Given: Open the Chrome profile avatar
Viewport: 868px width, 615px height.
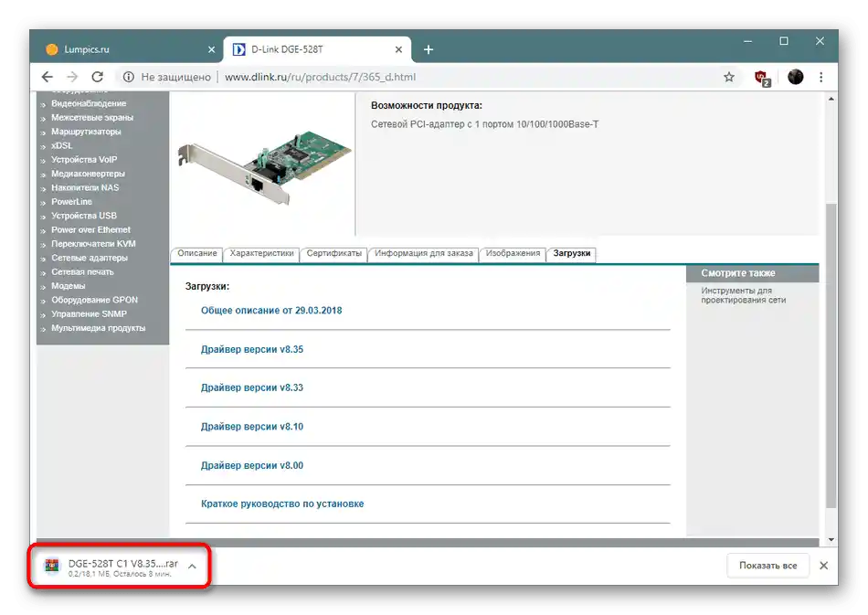Looking at the screenshot, I should point(796,77).
